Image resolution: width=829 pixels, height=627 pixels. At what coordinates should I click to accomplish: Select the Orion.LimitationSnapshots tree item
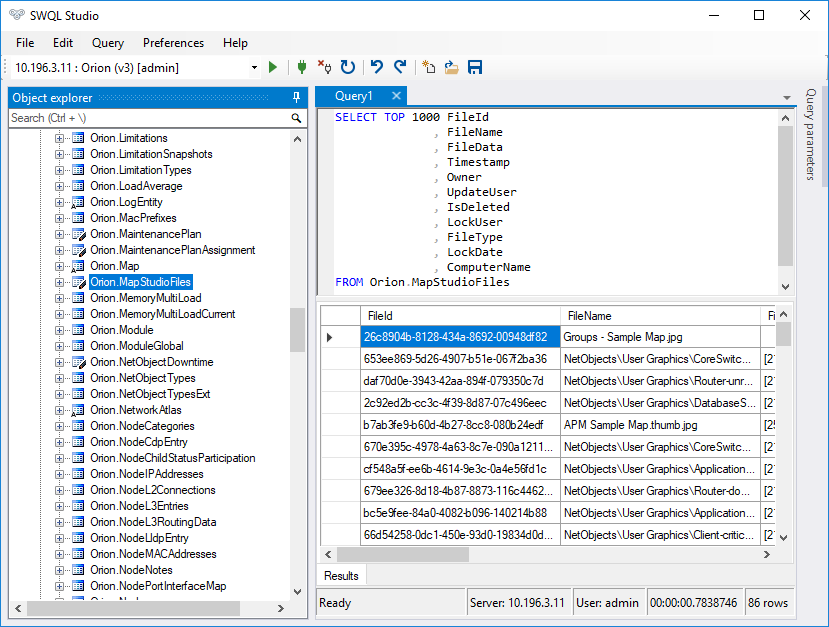(151, 154)
